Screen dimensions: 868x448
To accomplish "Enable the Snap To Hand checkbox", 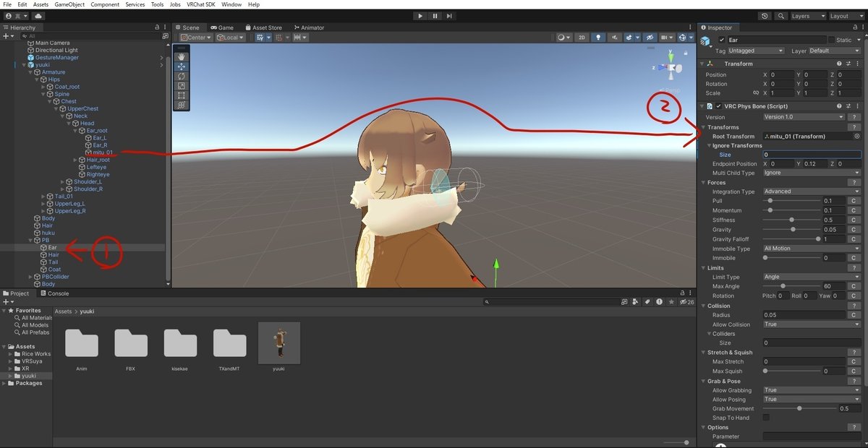I will [x=766, y=418].
